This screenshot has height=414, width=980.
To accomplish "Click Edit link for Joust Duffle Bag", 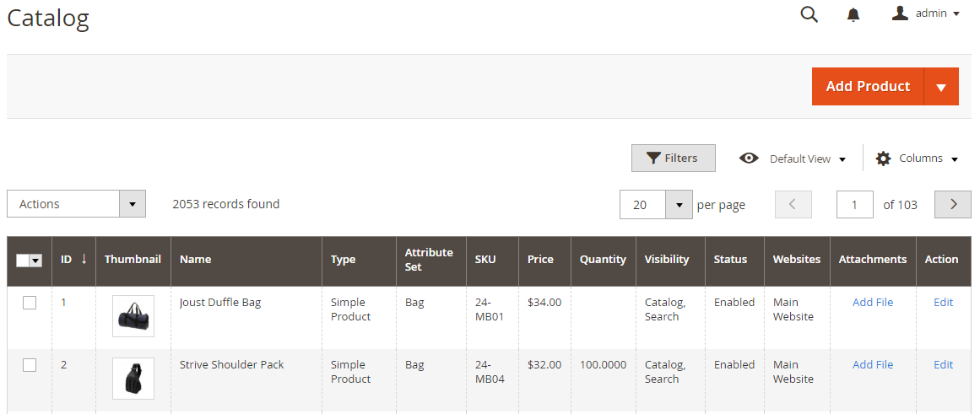I will point(943,302).
